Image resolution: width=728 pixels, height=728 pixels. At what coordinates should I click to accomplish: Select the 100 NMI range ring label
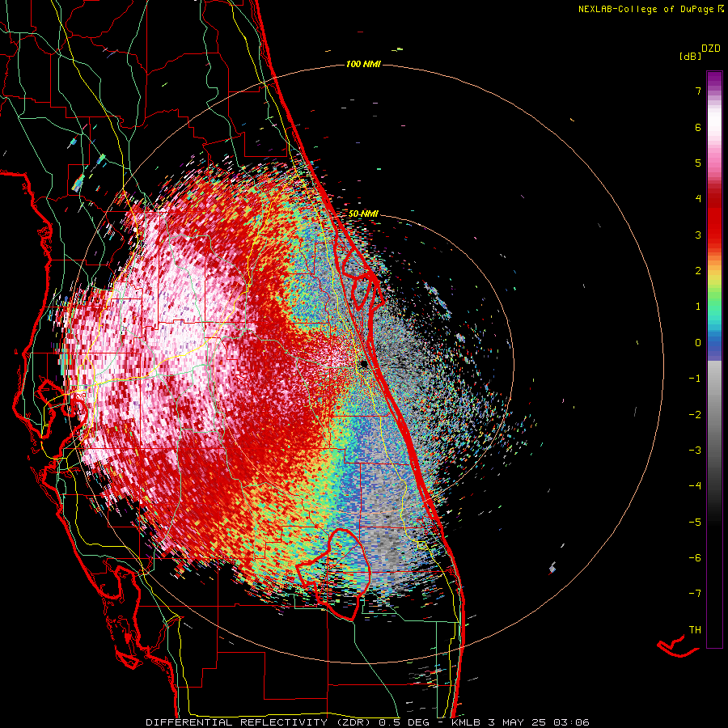point(363,64)
